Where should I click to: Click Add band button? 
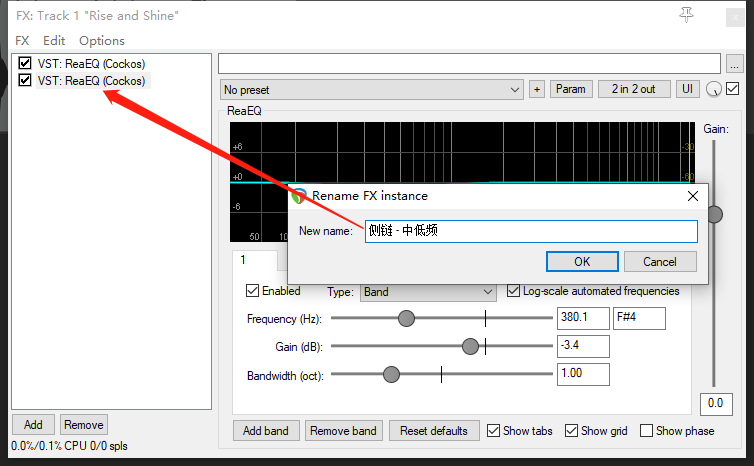pos(266,430)
